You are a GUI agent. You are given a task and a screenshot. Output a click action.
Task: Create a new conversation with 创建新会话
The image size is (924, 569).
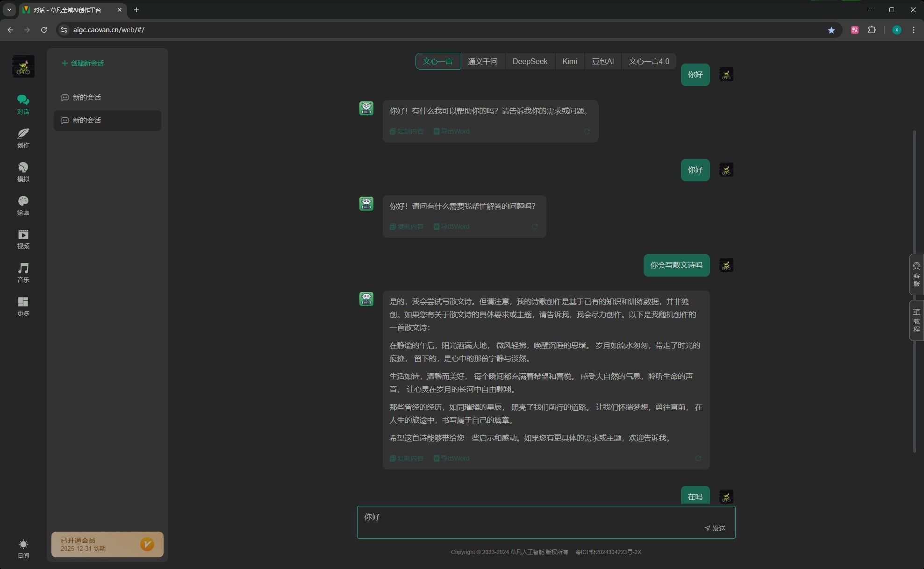click(83, 63)
